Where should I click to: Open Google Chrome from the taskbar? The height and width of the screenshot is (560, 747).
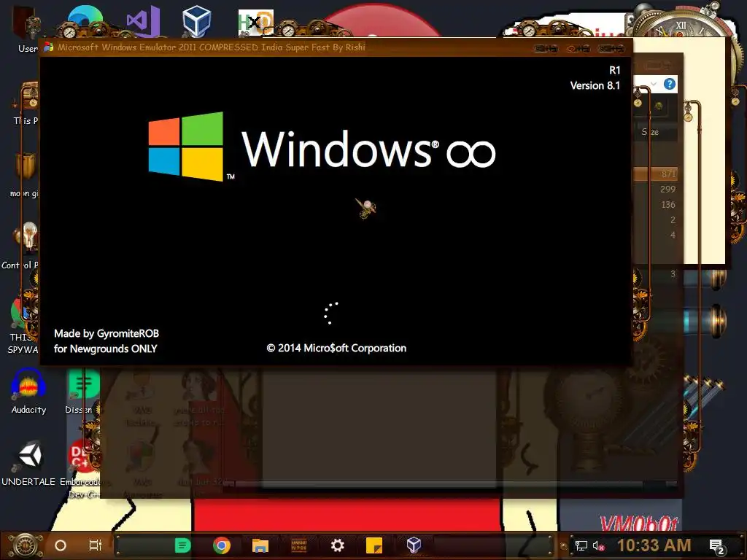(x=222, y=545)
